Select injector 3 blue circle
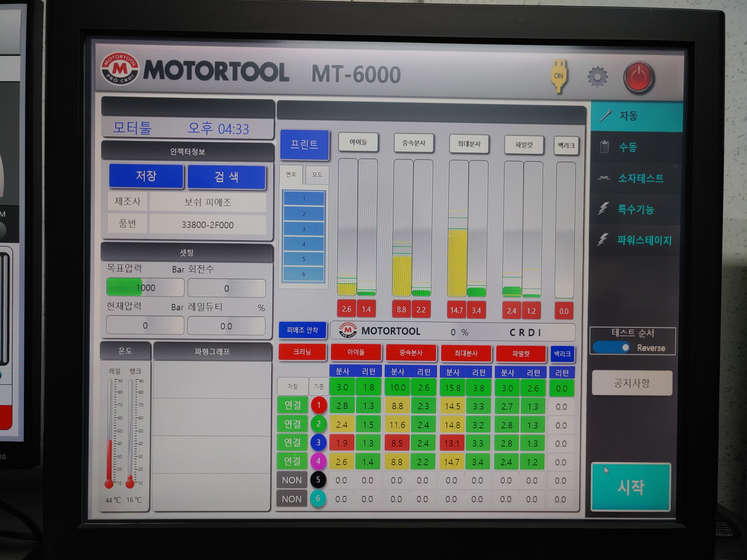Image resolution: width=747 pixels, height=560 pixels. [x=318, y=442]
